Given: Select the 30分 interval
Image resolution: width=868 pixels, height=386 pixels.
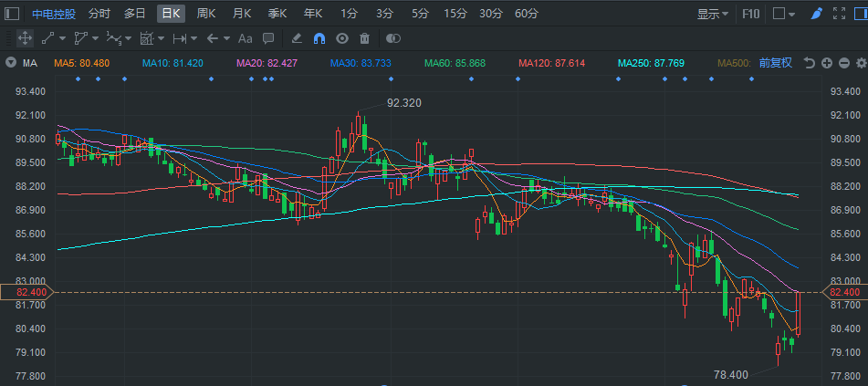Looking at the screenshot, I should pyautogui.click(x=490, y=14).
